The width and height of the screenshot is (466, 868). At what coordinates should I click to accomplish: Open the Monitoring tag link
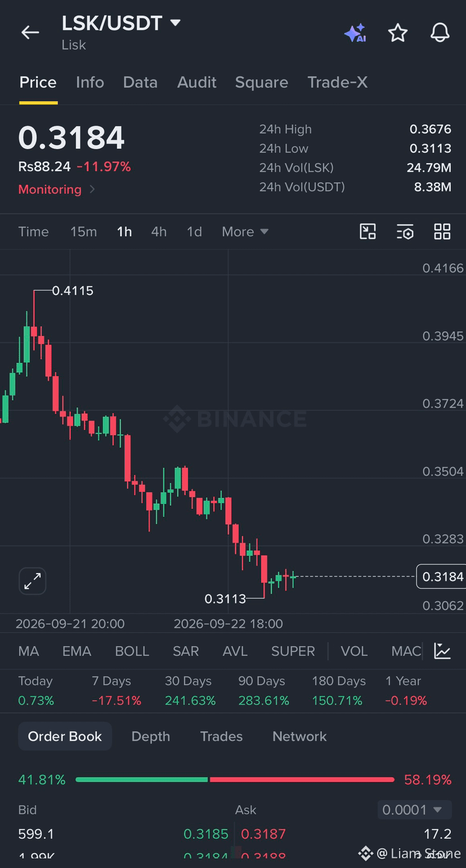(x=56, y=189)
